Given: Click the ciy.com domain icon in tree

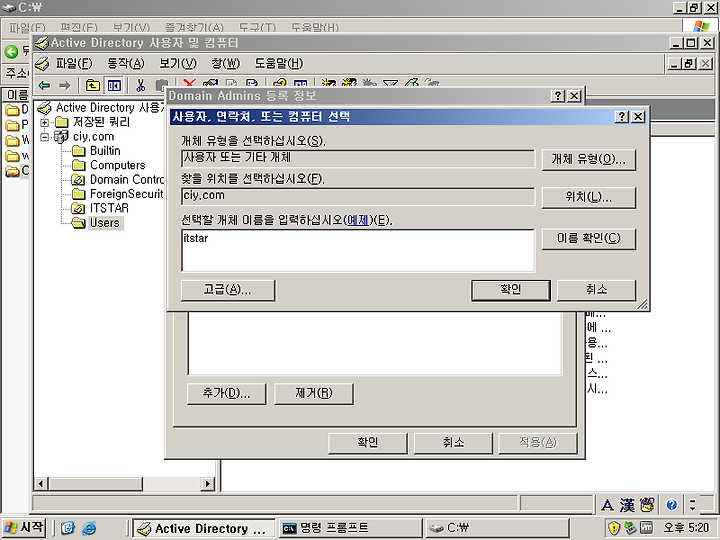Looking at the screenshot, I should click(61, 136).
